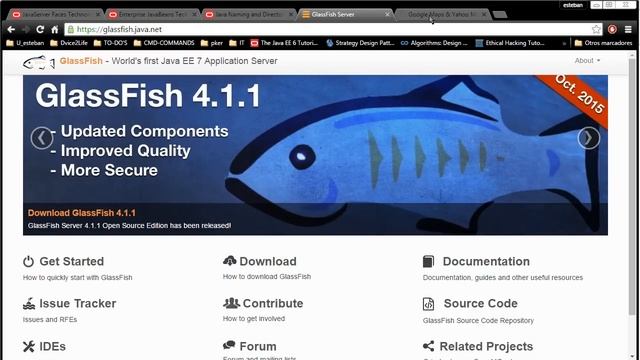
Task: Click the Forum speech bubble icon
Action: [x=229, y=345]
